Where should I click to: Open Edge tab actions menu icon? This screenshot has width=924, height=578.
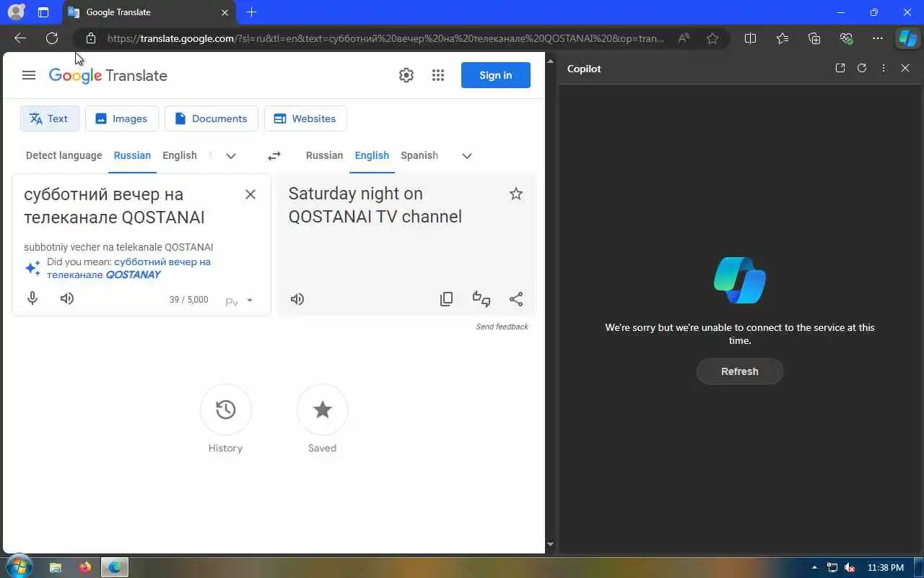(43, 12)
